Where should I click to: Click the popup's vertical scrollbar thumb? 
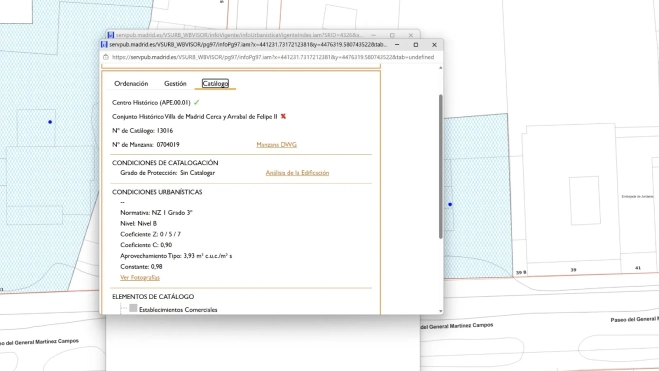pos(440,166)
